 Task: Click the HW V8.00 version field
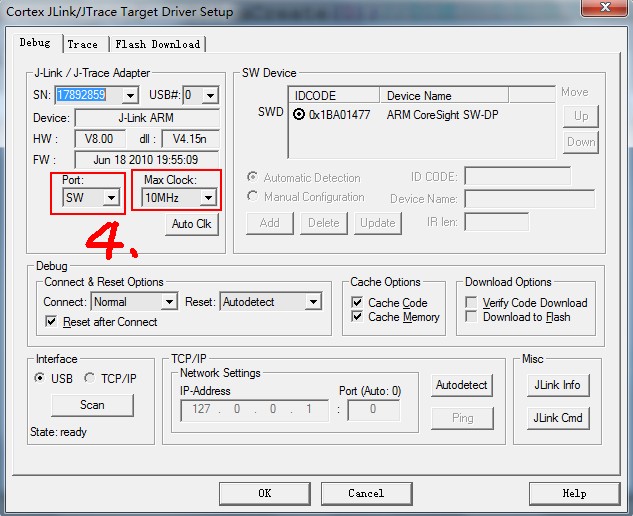point(99,139)
